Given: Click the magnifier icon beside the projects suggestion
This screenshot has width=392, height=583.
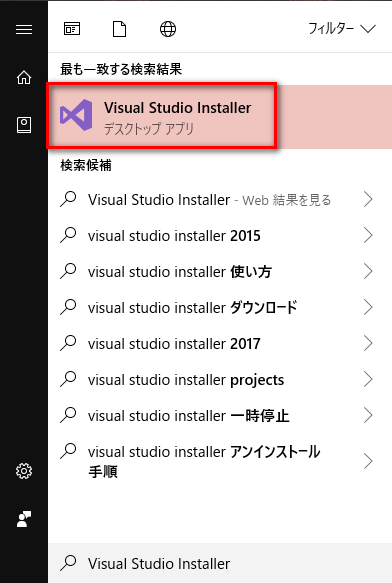Looking at the screenshot, I should (68, 379).
